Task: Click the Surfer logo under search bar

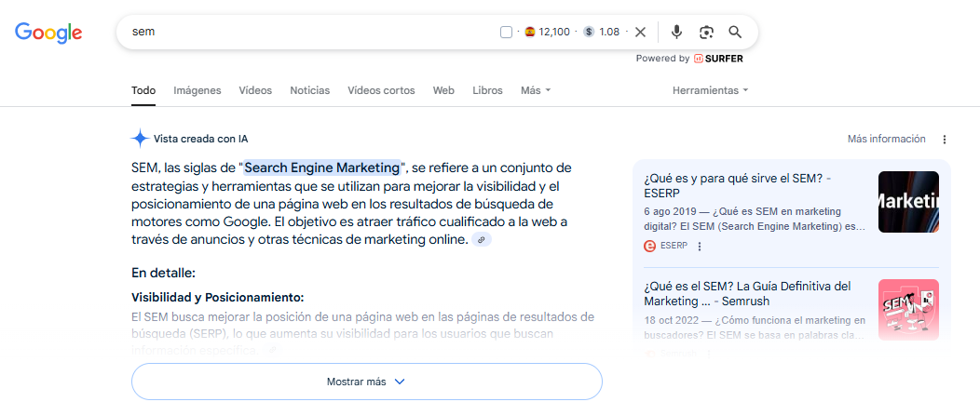Action: [x=719, y=59]
